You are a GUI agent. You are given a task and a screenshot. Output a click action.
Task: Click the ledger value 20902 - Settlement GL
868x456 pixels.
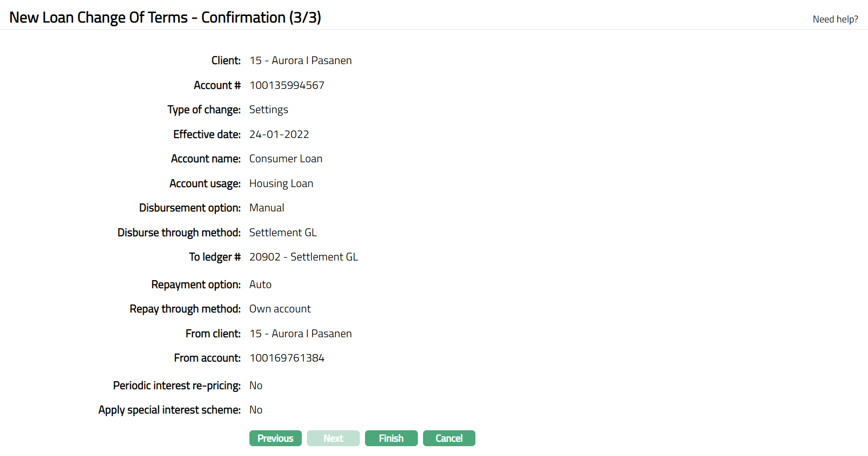pyautogui.click(x=303, y=257)
